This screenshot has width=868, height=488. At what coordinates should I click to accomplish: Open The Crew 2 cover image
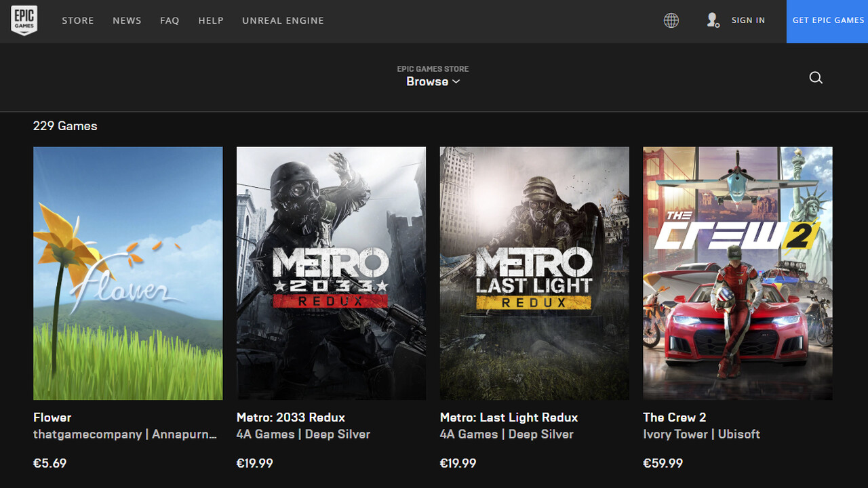[x=738, y=273]
